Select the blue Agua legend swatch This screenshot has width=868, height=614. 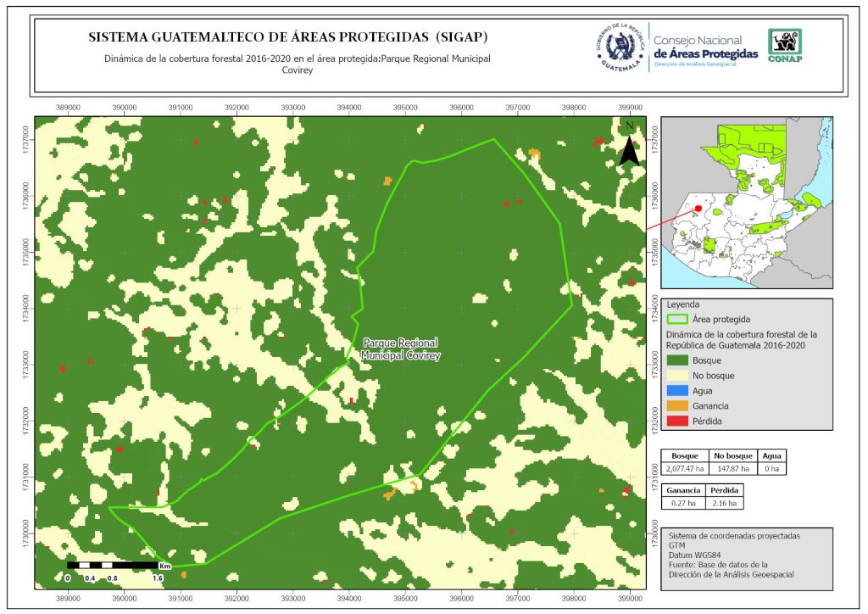677,391
